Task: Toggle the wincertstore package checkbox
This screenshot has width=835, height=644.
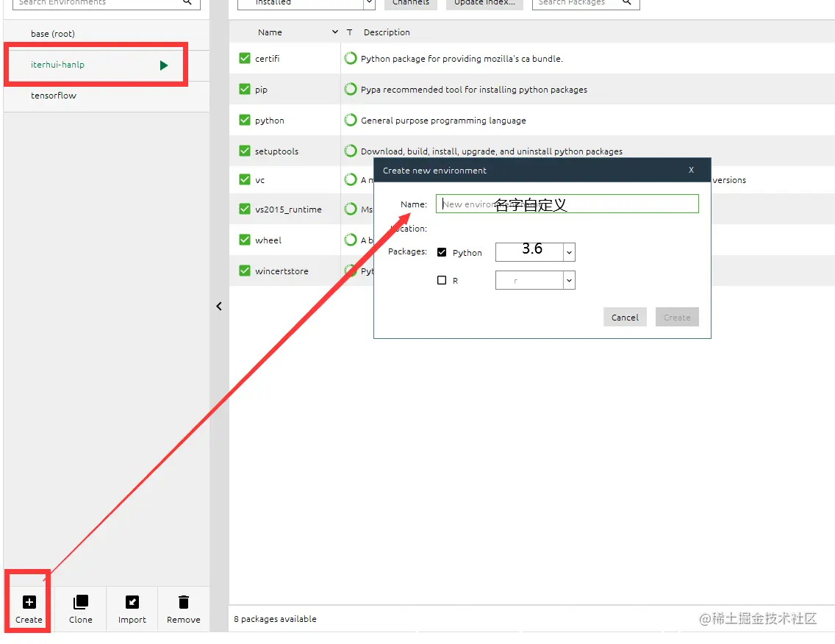Action: 245,271
